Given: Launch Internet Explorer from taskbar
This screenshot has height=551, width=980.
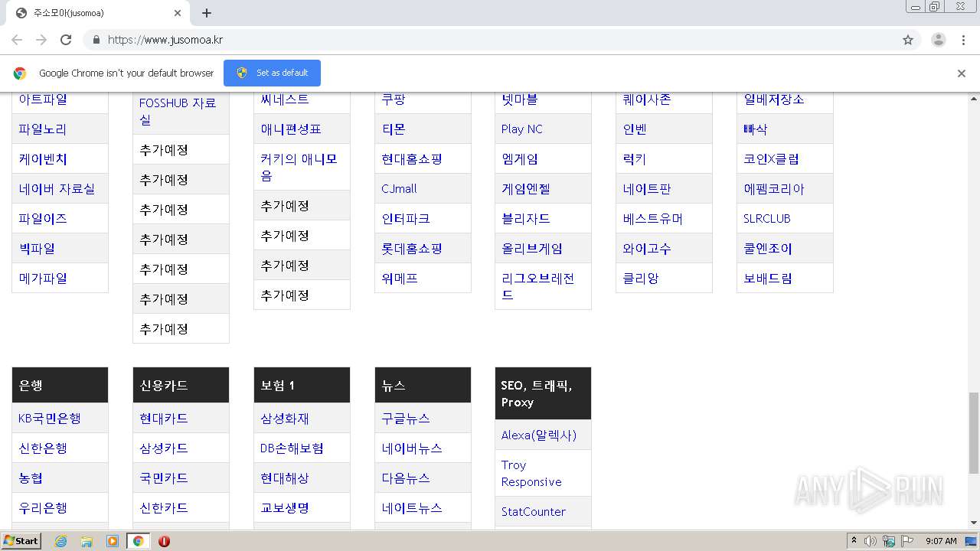Looking at the screenshot, I should point(60,541).
